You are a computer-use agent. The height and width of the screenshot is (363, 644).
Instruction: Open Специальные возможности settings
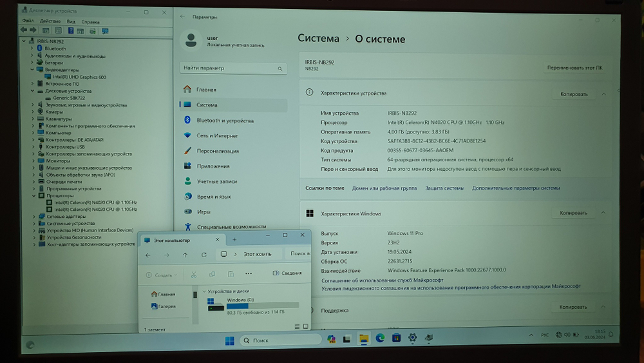[x=233, y=226]
